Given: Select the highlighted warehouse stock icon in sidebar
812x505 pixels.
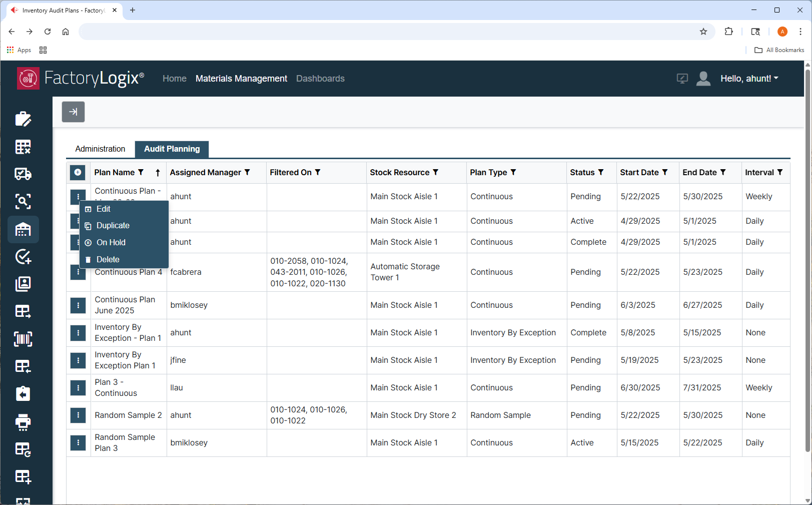Looking at the screenshot, I should [x=23, y=229].
